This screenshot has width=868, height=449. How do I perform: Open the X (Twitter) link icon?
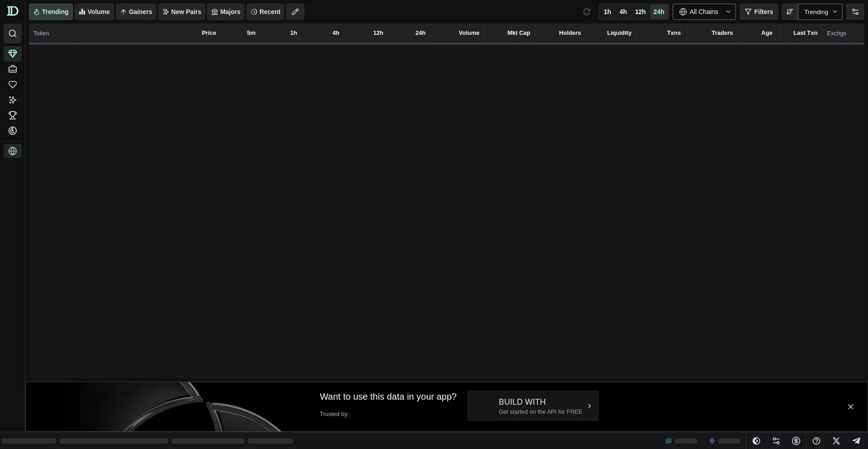(x=836, y=441)
